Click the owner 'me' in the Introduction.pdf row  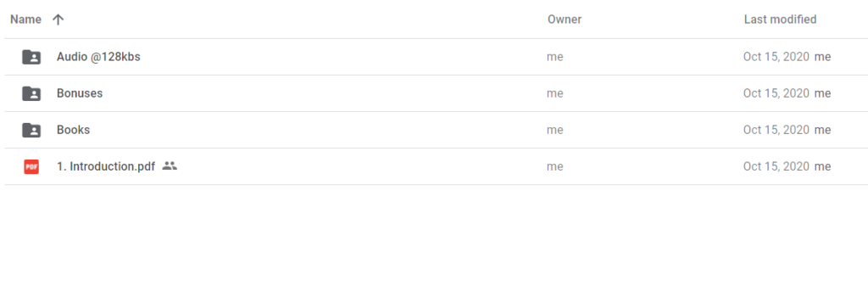555,166
